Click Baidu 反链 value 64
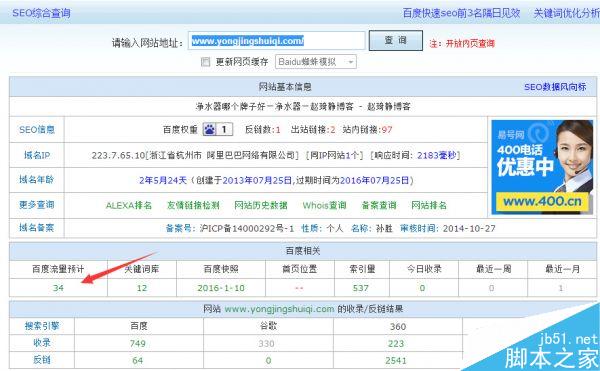The image size is (600, 371). point(137,360)
